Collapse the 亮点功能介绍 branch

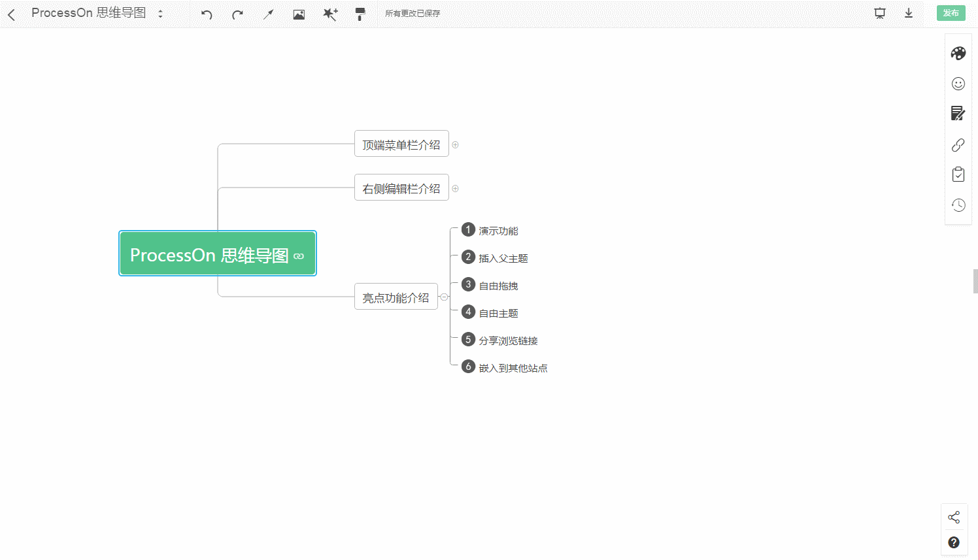click(x=445, y=296)
